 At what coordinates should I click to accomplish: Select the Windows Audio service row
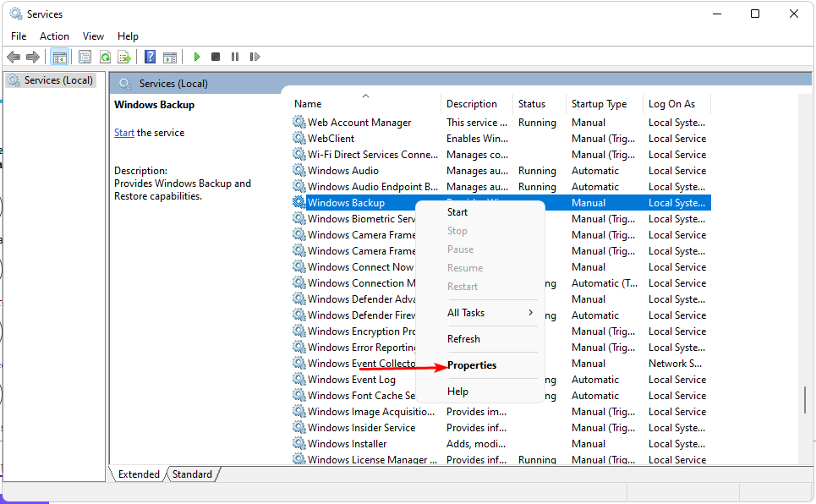click(x=343, y=171)
